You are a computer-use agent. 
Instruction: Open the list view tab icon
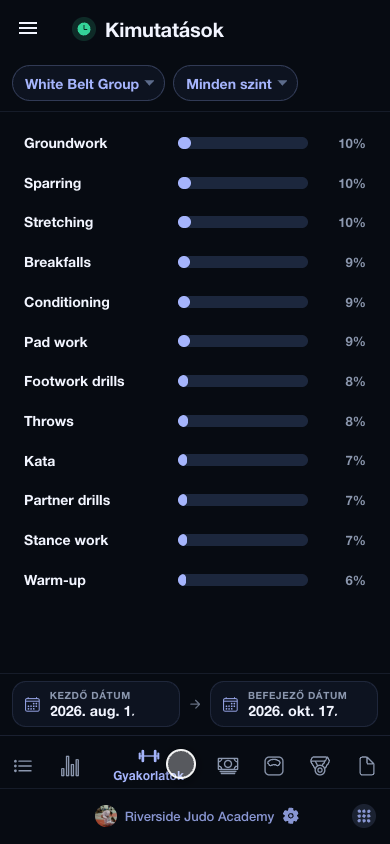point(23,765)
